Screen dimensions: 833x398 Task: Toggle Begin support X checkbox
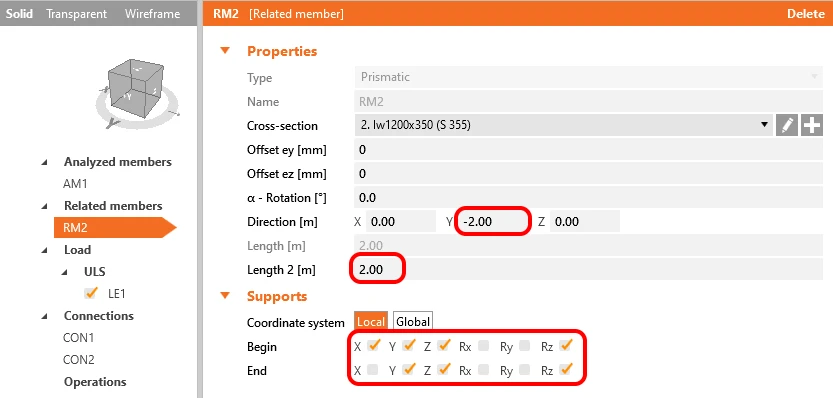374,345
